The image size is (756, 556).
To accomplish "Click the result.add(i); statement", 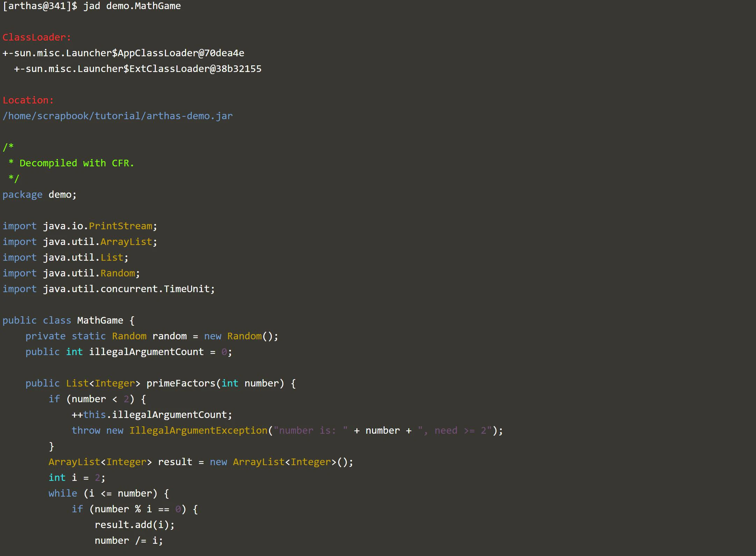I will point(135,525).
